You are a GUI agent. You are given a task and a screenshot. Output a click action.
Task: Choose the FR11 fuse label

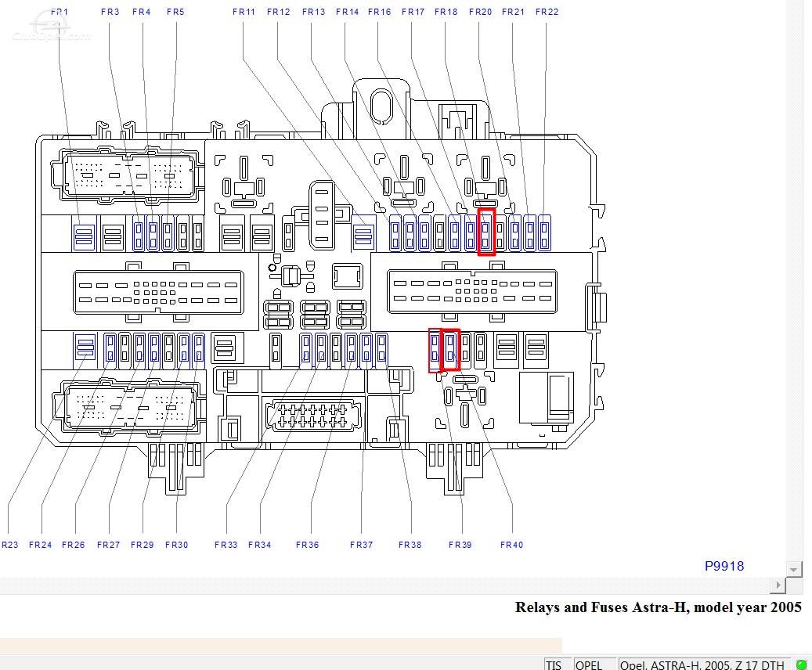[x=244, y=12]
